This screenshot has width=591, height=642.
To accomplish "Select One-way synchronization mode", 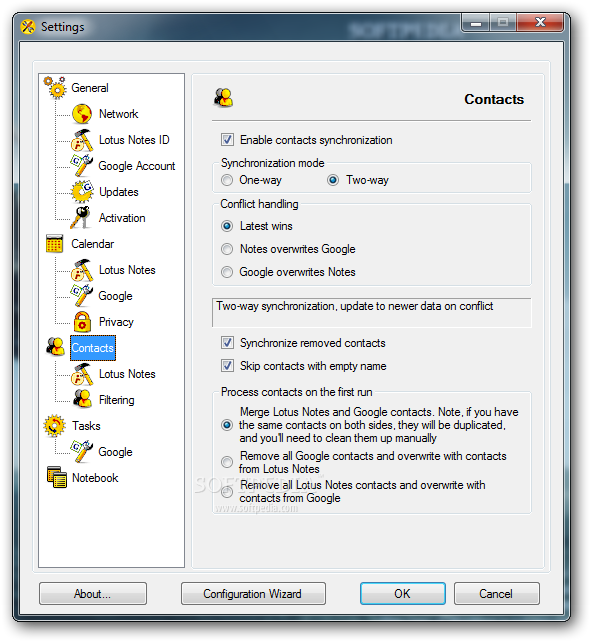I will [227, 180].
